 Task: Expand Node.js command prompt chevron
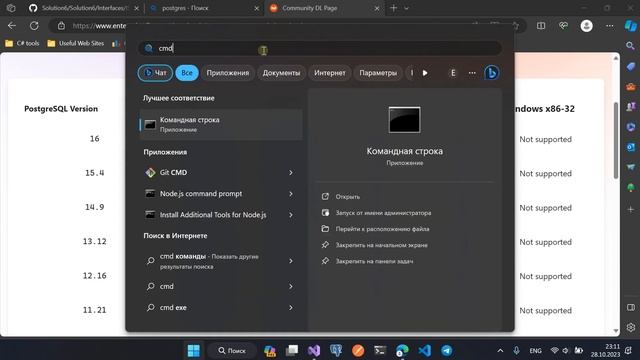pyautogui.click(x=291, y=193)
